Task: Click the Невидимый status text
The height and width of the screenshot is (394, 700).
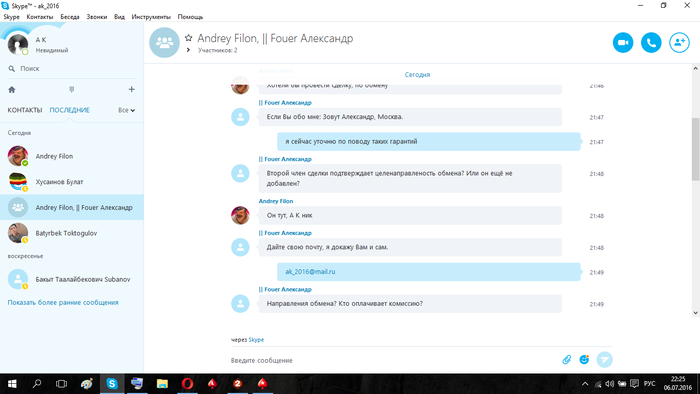Action: tap(52, 50)
